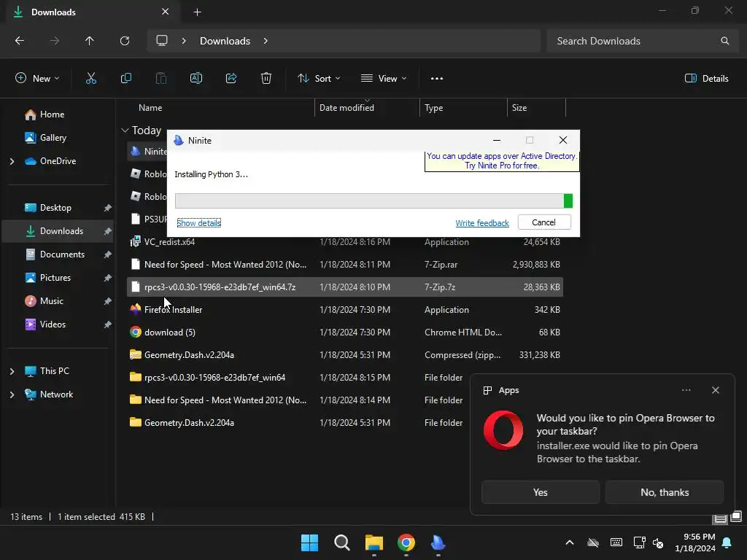Screen dimensions: 747x560
Task: Open Home in navigation pane
Action: 52,114
